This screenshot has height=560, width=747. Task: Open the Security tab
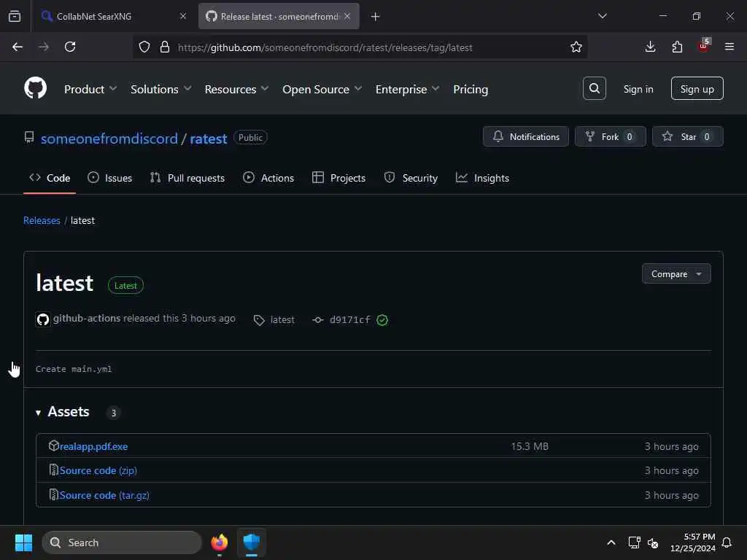pyautogui.click(x=411, y=178)
